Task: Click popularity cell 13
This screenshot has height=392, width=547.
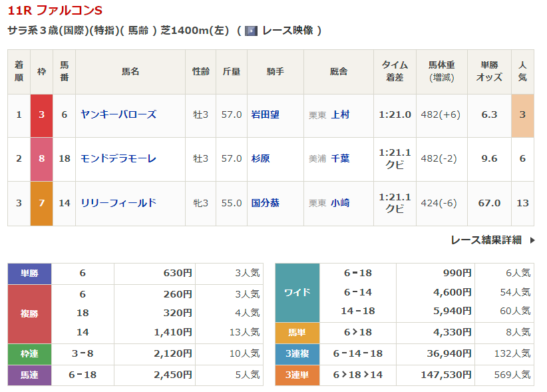Action: pos(522,203)
